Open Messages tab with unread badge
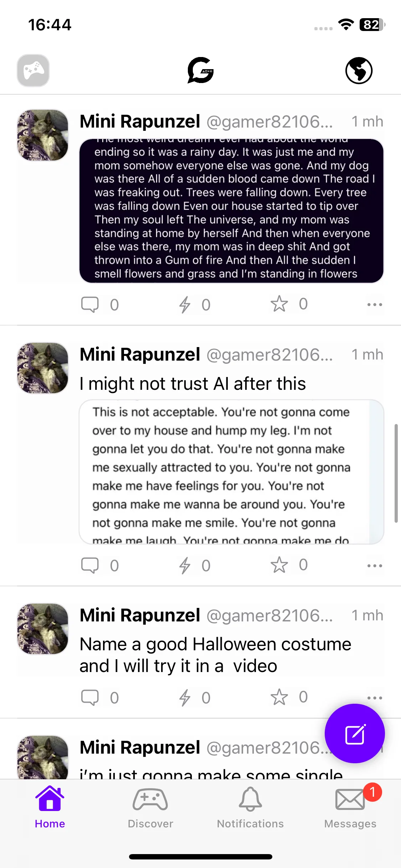 pos(350,807)
